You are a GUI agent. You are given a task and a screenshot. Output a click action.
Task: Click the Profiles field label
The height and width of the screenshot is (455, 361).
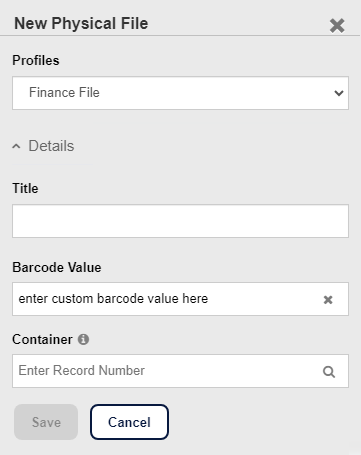36,61
